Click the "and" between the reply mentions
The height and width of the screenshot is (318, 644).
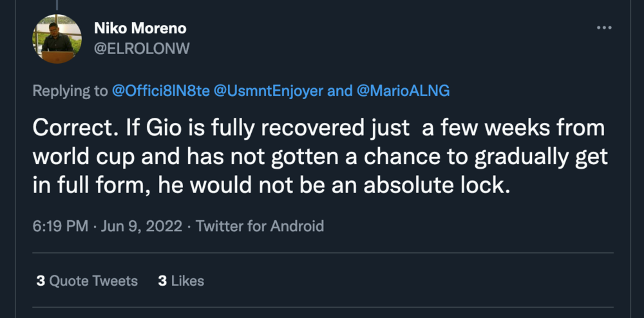339,91
